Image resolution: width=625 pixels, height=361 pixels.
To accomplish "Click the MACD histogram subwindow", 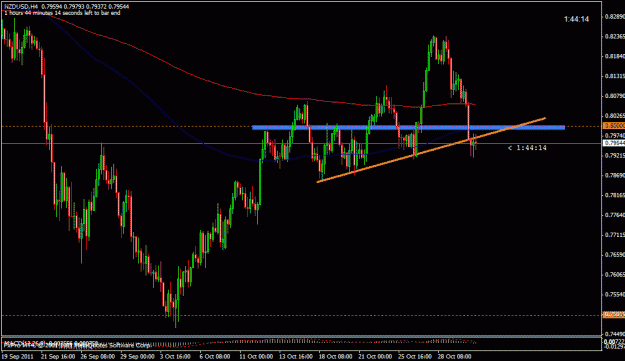I will coord(301,345).
